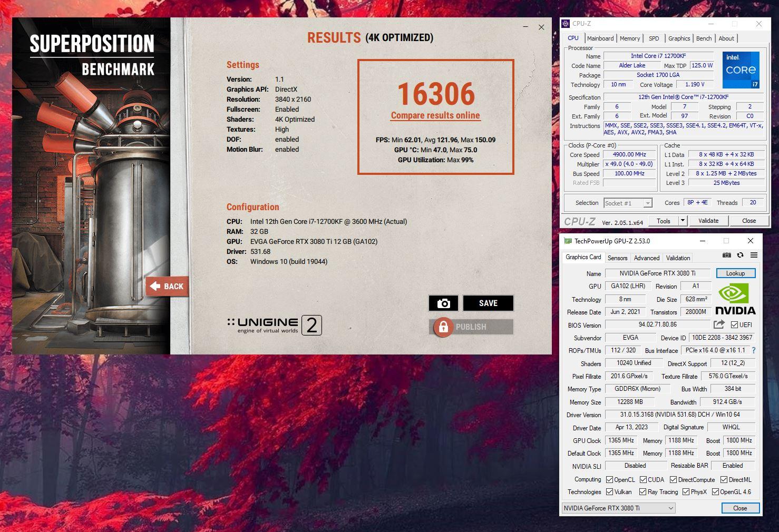Open the GPU-Z hamburger menu

(754, 255)
